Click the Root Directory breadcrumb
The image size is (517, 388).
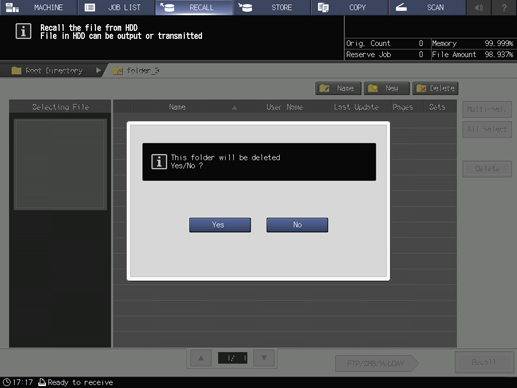pos(52,71)
